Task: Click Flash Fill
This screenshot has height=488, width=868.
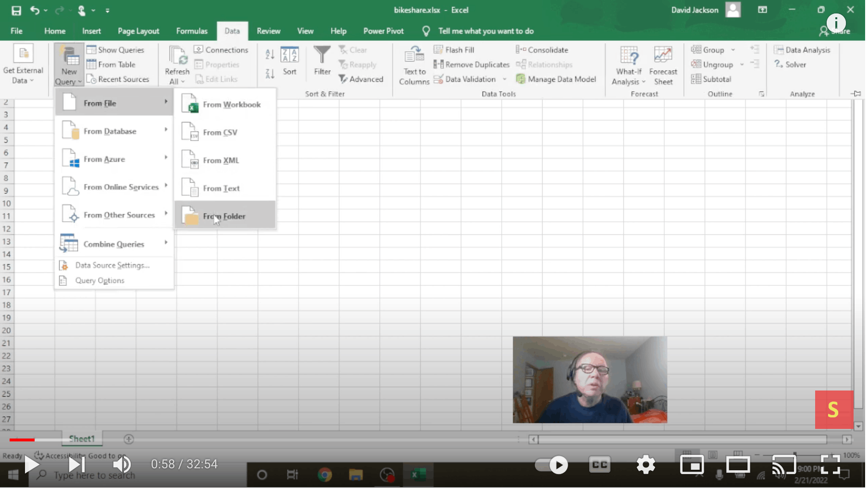Action: (x=454, y=50)
